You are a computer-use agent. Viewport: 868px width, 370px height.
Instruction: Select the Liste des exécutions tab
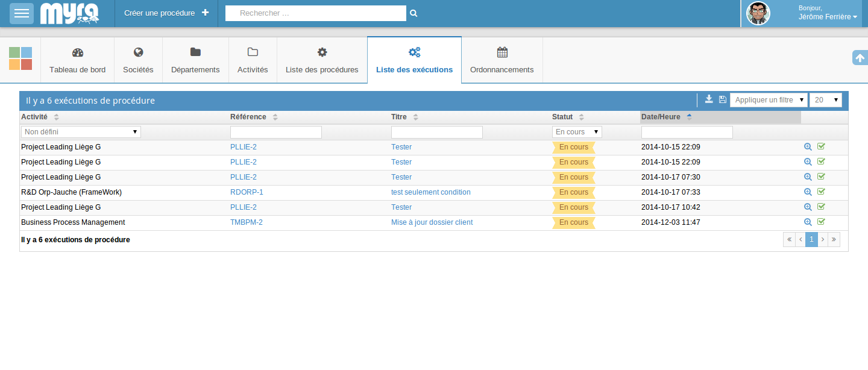click(414, 60)
